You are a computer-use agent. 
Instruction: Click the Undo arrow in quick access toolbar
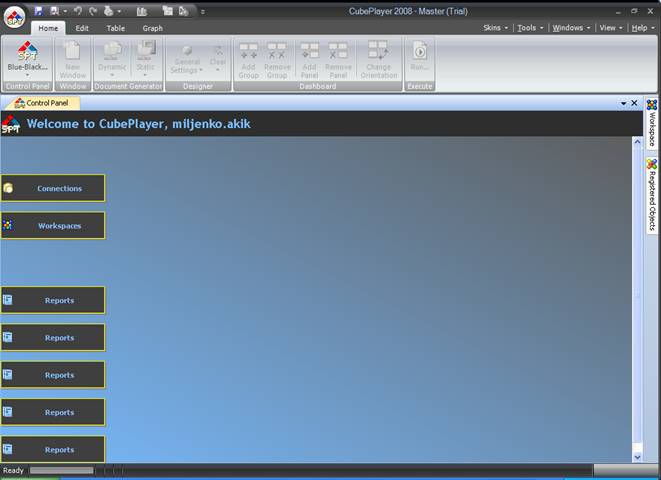(78, 11)
